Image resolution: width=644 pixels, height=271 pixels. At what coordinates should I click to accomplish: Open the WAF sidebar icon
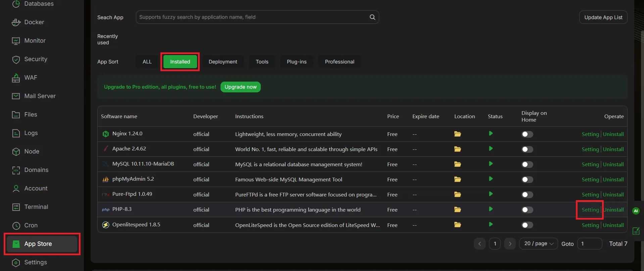pos(16,78)
